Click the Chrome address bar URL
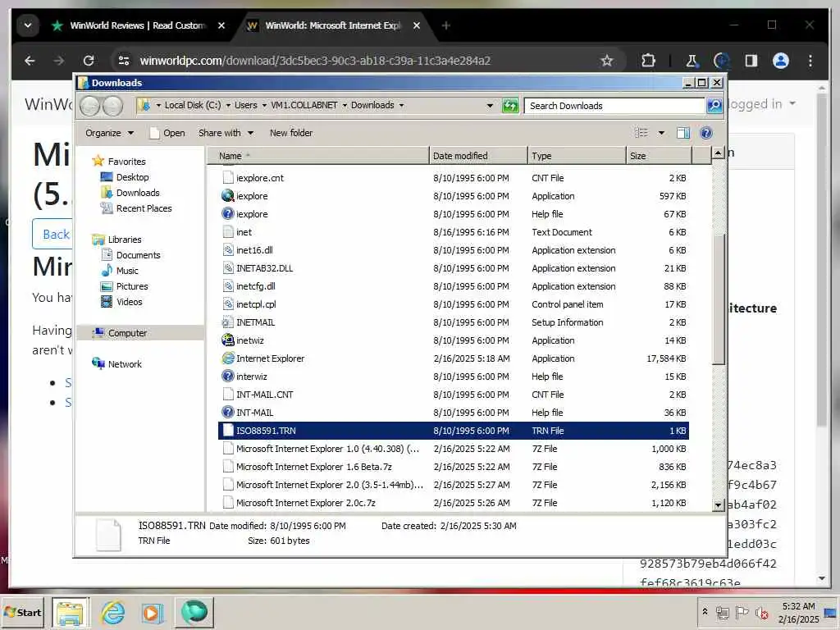The width and height of the screenshot is (840, 630). (x=315, y=61)
